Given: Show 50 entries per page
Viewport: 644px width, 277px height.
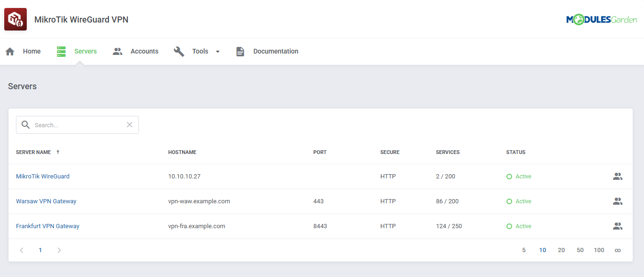Looking at the screenshot, I should tap(580, 250).
